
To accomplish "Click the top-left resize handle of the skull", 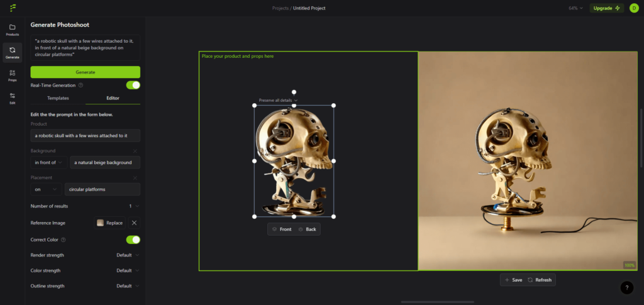I will [254, 106].
